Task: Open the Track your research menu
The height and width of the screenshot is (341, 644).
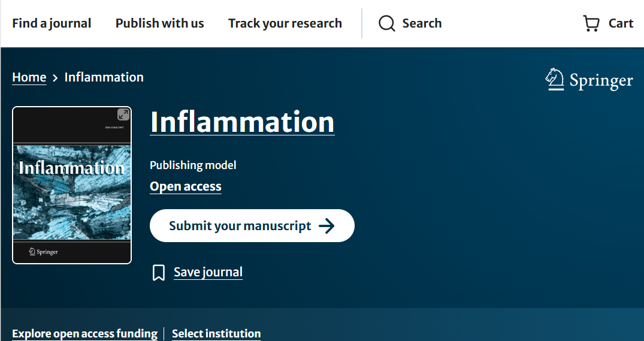Action: click(285, 23)
